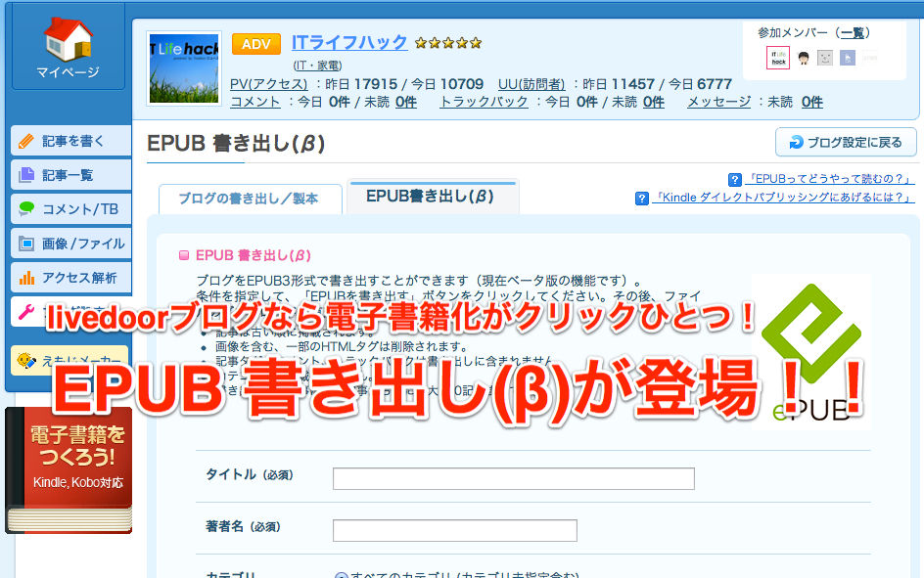
Task: Open Kindle ダイレクトパブリッシング help link
Action: click(783, 198)
